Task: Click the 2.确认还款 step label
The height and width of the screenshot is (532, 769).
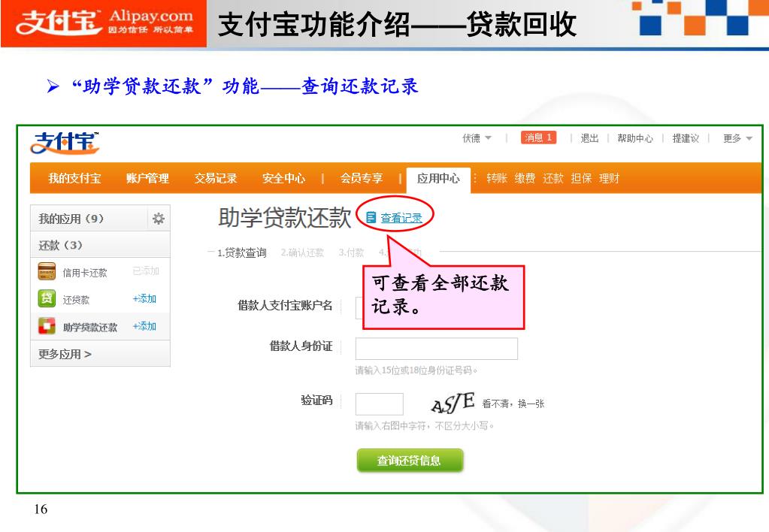Action: 302,252
